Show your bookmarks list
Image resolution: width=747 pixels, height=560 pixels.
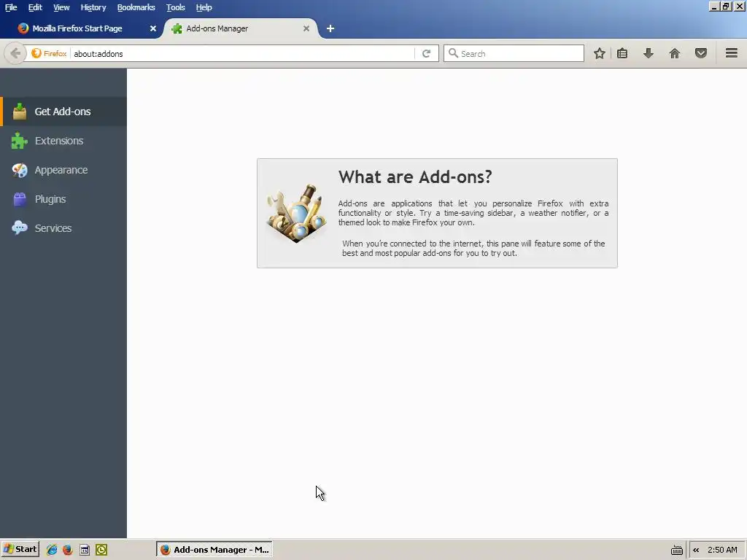coord(622,53)
